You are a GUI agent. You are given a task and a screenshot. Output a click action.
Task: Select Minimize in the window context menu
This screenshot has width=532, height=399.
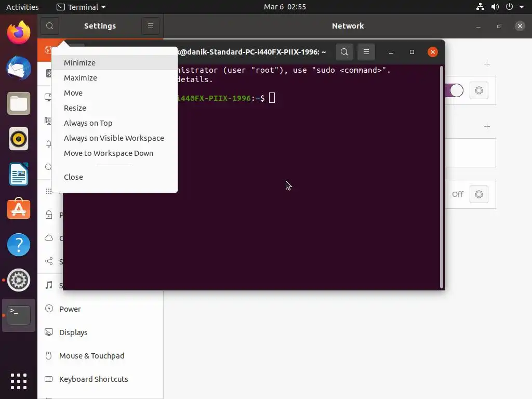[x=114, y=63]
